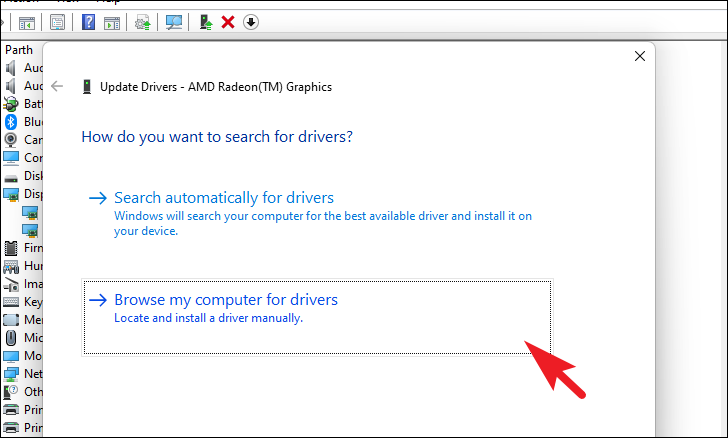
Task: Select the Monitors category icon
Action: pyautogui.click(x=11, y=356)
